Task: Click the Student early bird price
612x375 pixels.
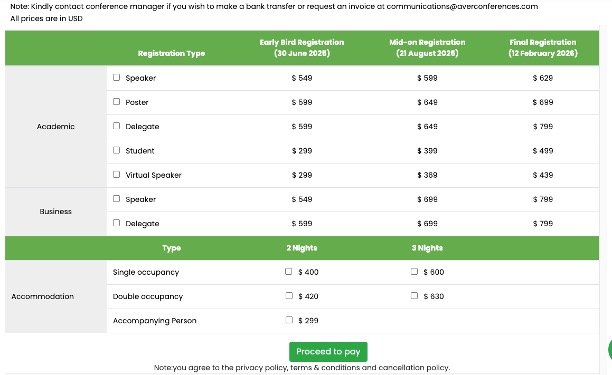Action: tap(302, 151)
